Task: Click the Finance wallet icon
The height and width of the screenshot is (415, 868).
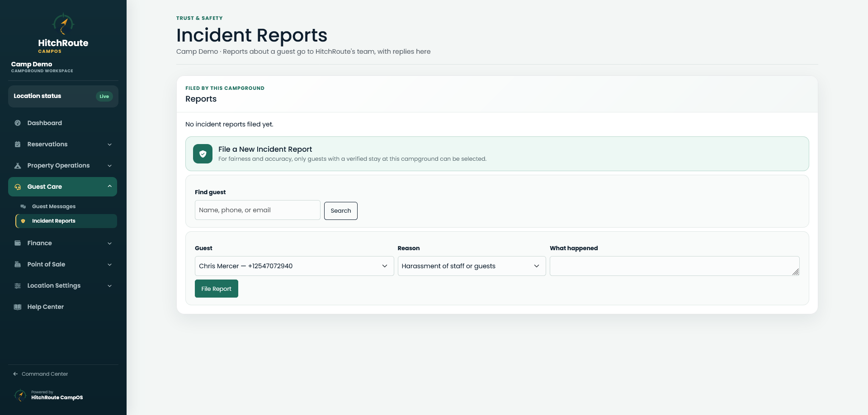Action: (x=18, y=243)
